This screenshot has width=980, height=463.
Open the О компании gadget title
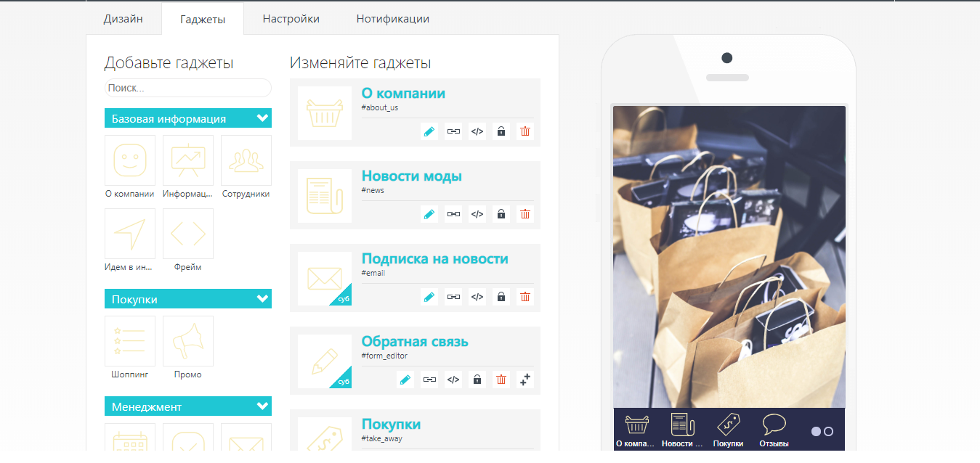(x=403, y=94)
